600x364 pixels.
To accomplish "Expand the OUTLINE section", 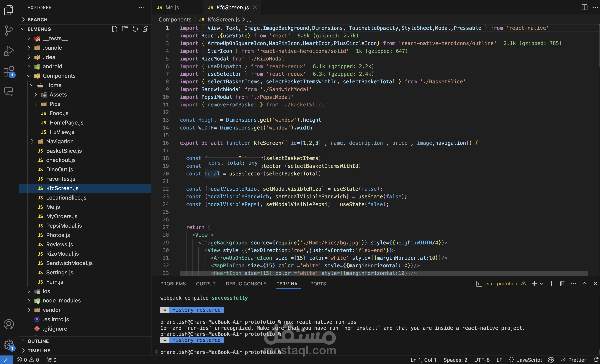I will coord(85,341).
